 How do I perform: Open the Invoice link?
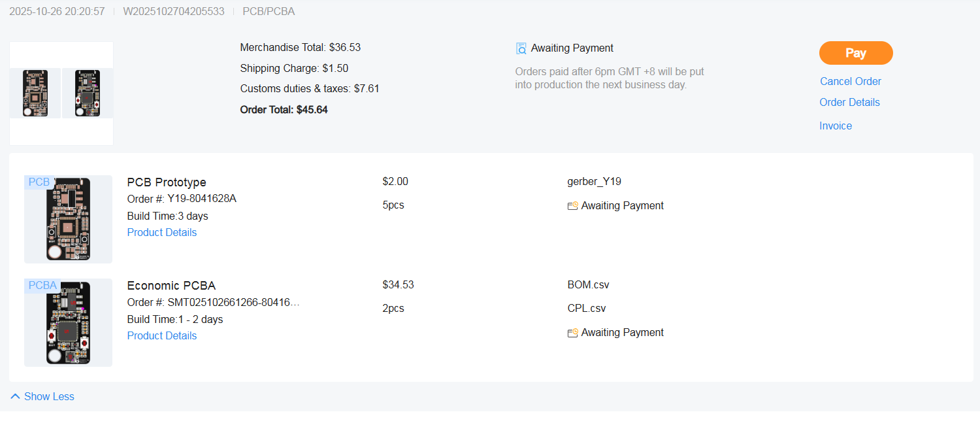click(836, 126)
